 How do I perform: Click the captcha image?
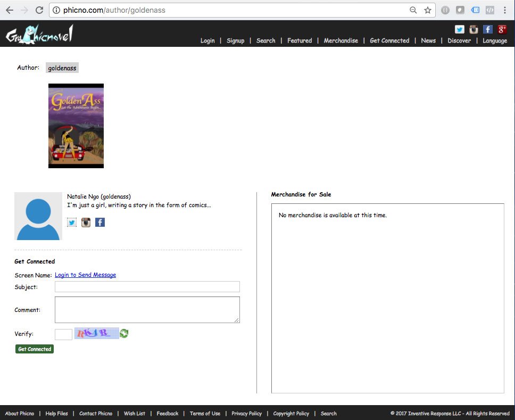pos(97,333)
